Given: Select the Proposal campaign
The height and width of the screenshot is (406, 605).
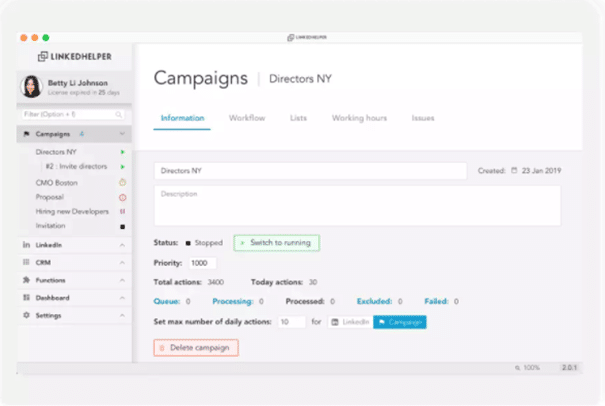Looking at the screenshot, I should pyautogui.click(x=49, y=197).
